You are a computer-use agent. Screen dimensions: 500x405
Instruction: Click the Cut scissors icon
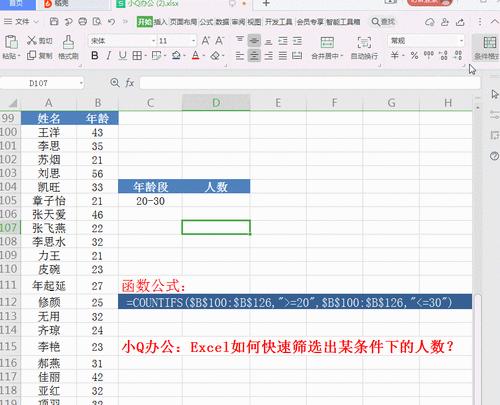[32, 41]
